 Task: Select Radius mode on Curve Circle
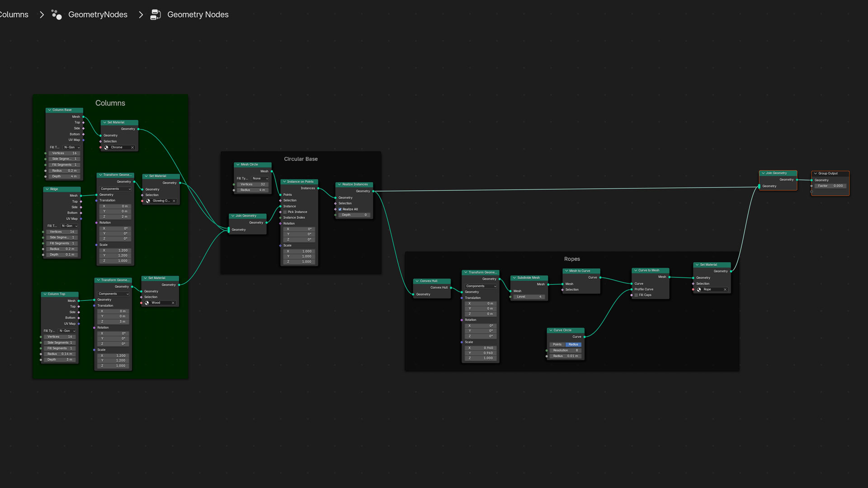(573, 344)
